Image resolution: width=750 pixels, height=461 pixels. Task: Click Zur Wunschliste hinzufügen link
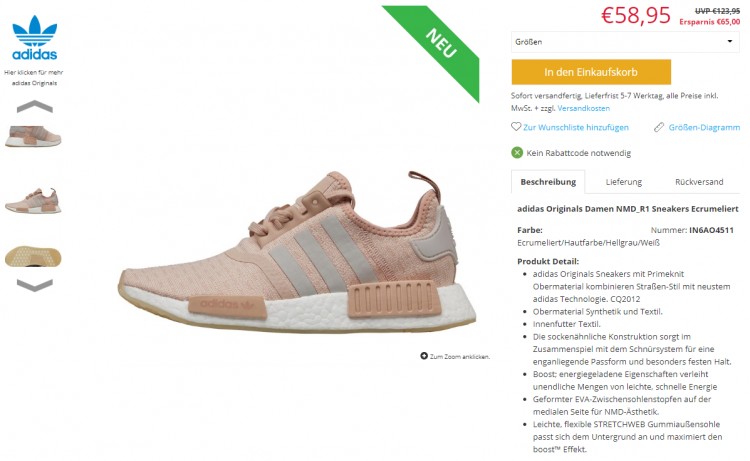pyautogui.click(x=576, y=127)
